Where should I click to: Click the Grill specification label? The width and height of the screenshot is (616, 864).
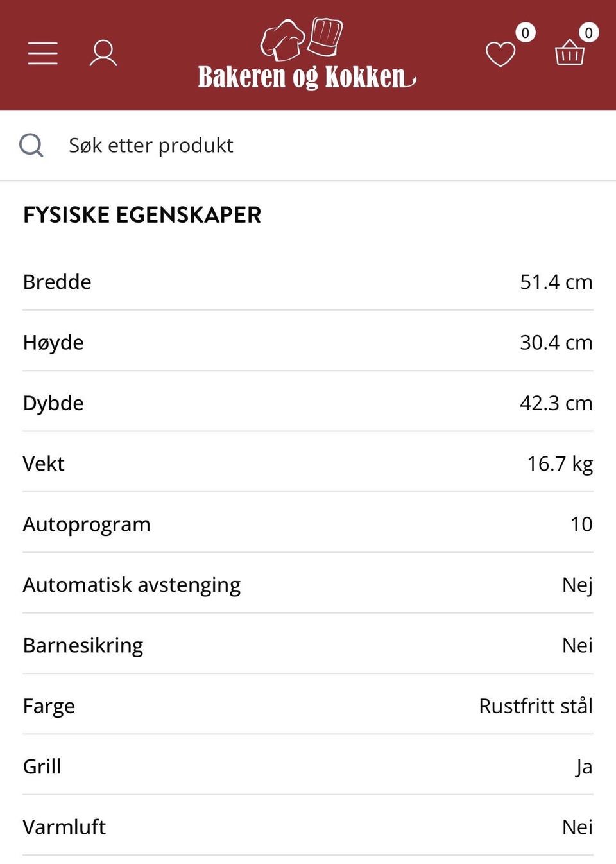(42, 766)
